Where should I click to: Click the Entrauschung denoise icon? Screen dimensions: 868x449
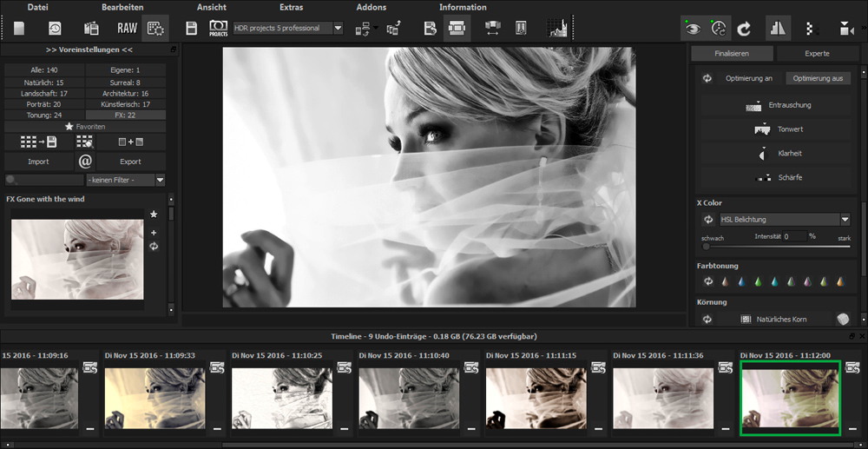click(753, 106)
